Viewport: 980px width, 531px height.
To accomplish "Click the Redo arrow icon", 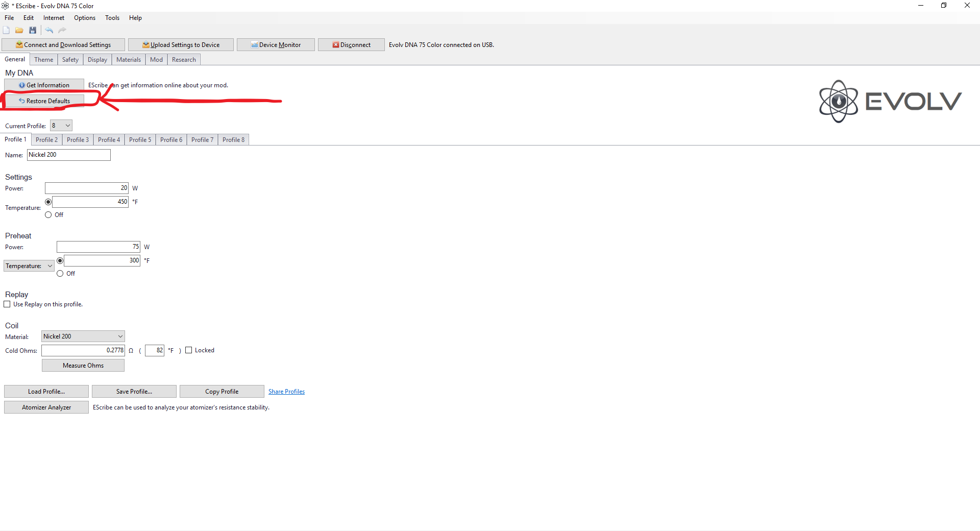I will 62,31.
